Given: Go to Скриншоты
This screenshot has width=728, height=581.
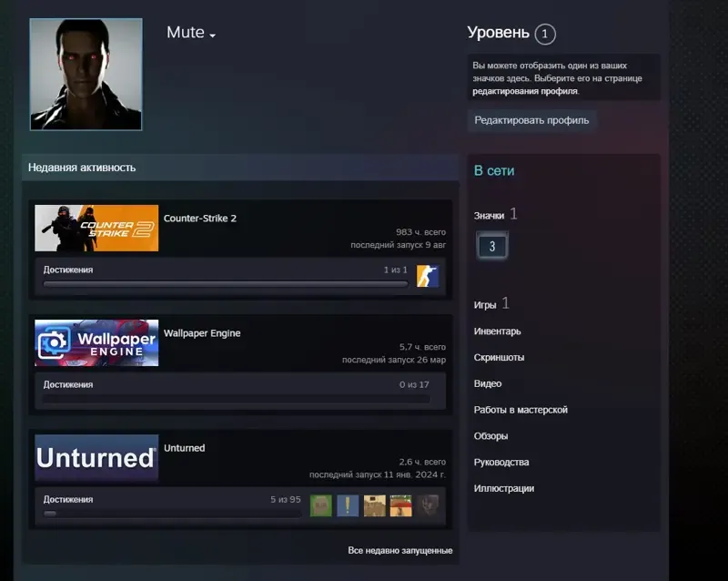Looking at the screenshot, I should point(499,357).
